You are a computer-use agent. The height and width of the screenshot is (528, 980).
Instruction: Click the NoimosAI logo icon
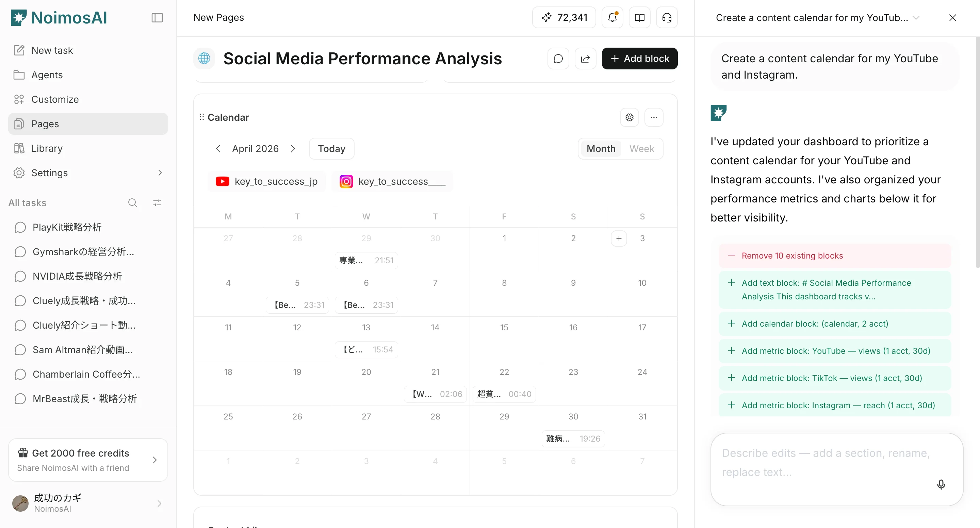click(19, 17)
